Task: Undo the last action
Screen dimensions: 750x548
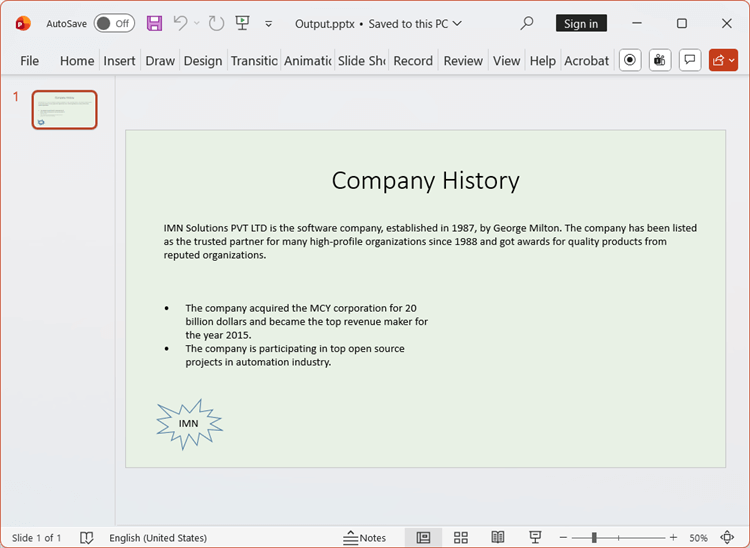Action: pos(180,23)
